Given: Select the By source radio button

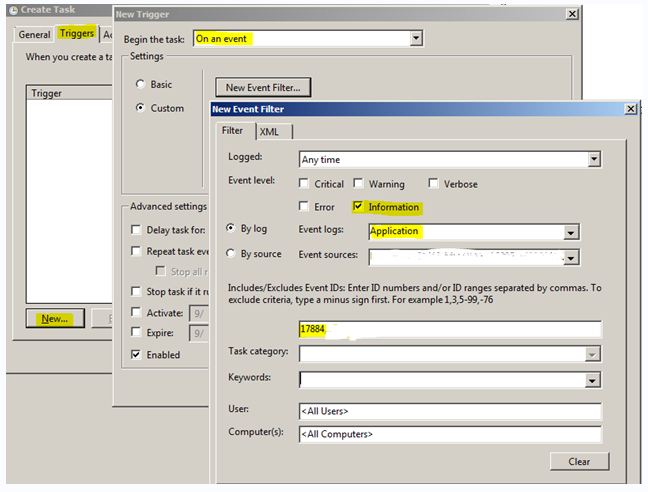Looking at the screenshot, I should coord(232,254).
